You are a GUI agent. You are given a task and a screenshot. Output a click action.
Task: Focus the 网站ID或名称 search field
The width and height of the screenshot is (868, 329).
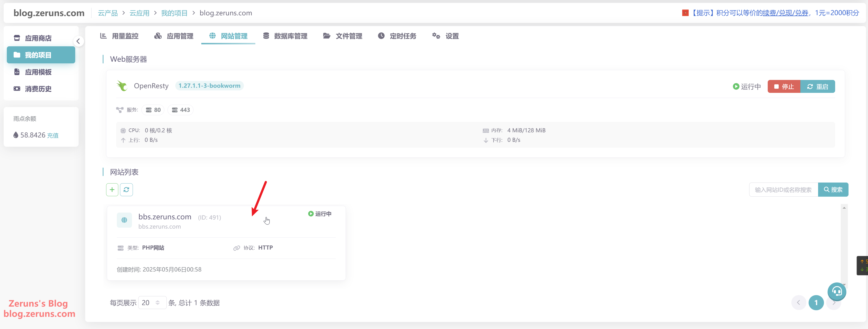[x=784, y=190]
